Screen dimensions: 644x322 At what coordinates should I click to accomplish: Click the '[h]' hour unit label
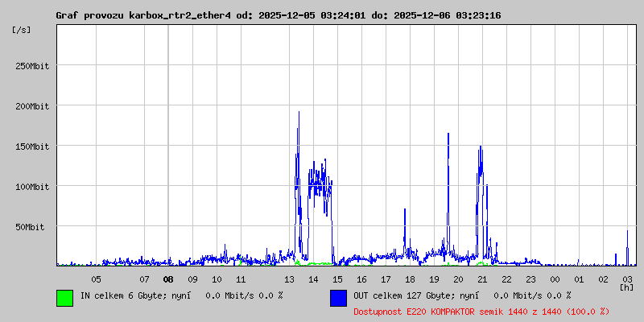(x=626, y=287)
